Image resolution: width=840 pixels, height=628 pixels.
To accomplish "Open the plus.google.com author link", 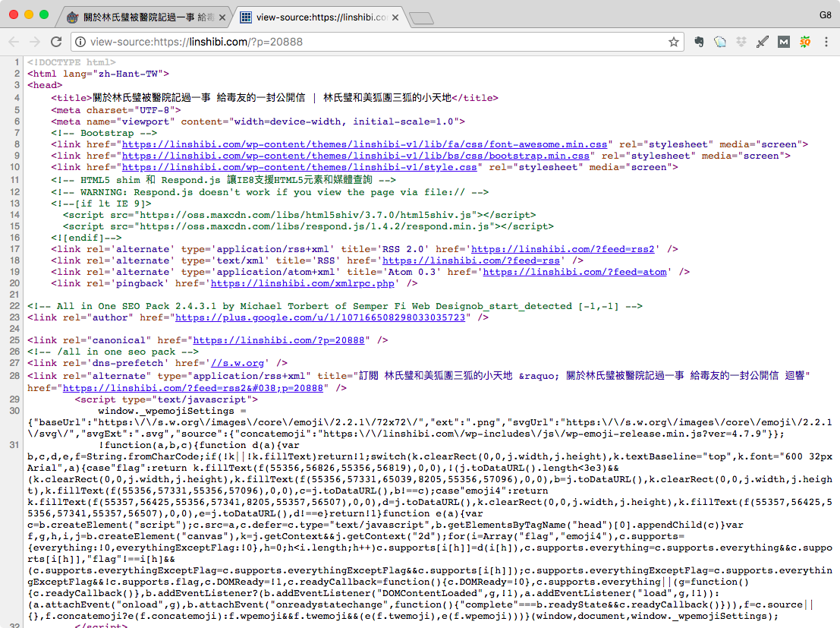I will coord(320,317).
